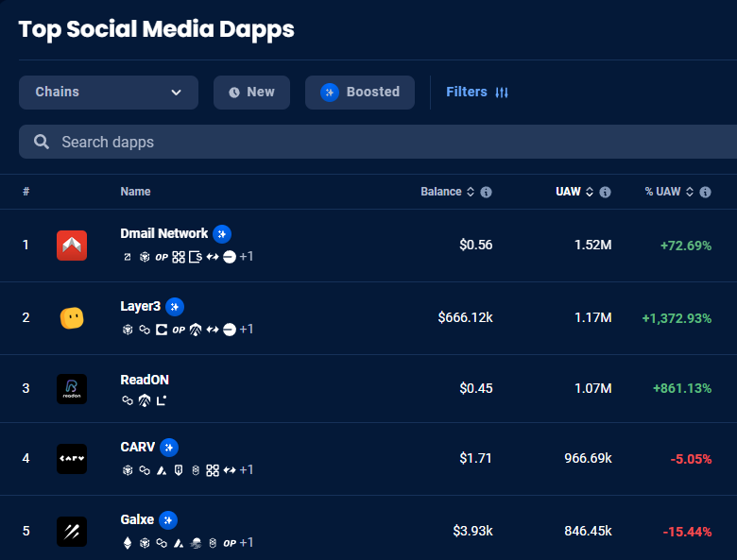The height and width of the screenshot is (560, 737).
Task: Click the Base circle icon in Layer3 row
Action: [x=230, y=330]
